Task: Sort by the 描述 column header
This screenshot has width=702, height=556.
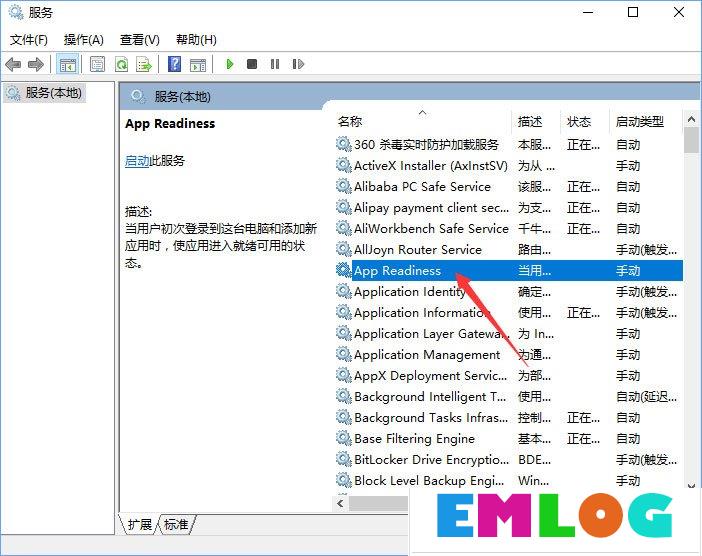Action: pyautogui.click(x=530, y=122)
